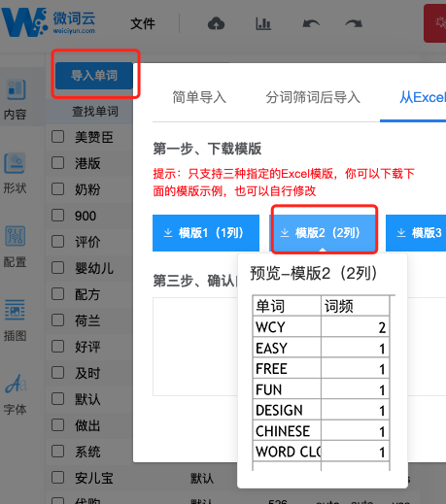
Task: Download 模版1 (1列) template
Action: [206, 233]
